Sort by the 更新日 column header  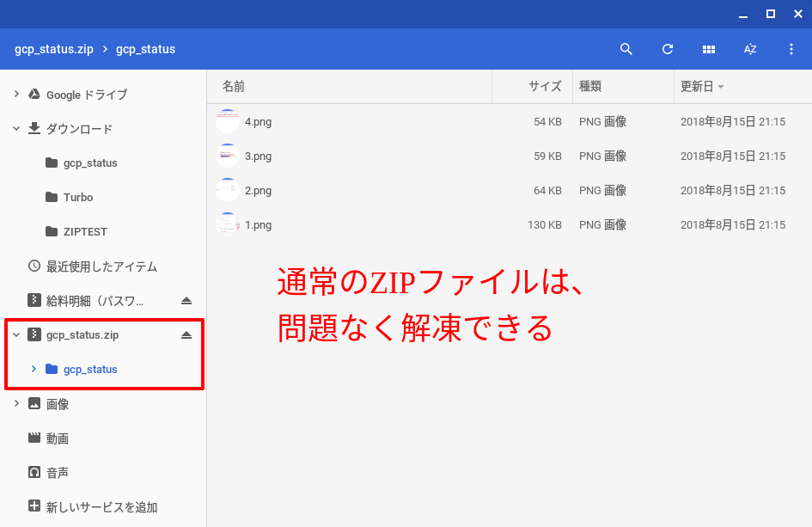pos(697,87)
